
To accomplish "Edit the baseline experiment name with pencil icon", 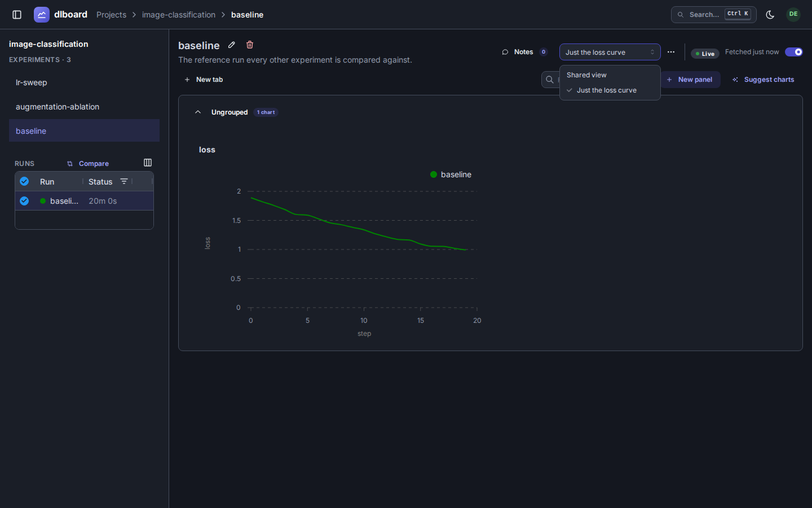I will (231, 45).
